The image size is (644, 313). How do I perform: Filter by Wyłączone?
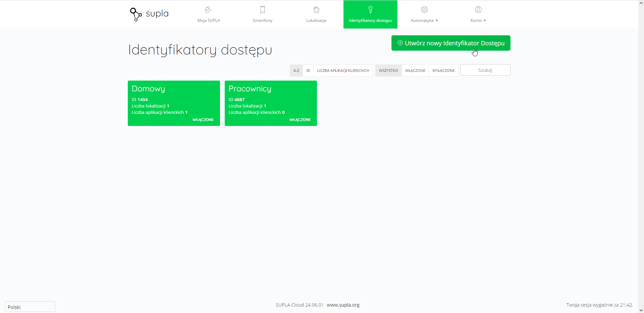(x=443, y=71)
